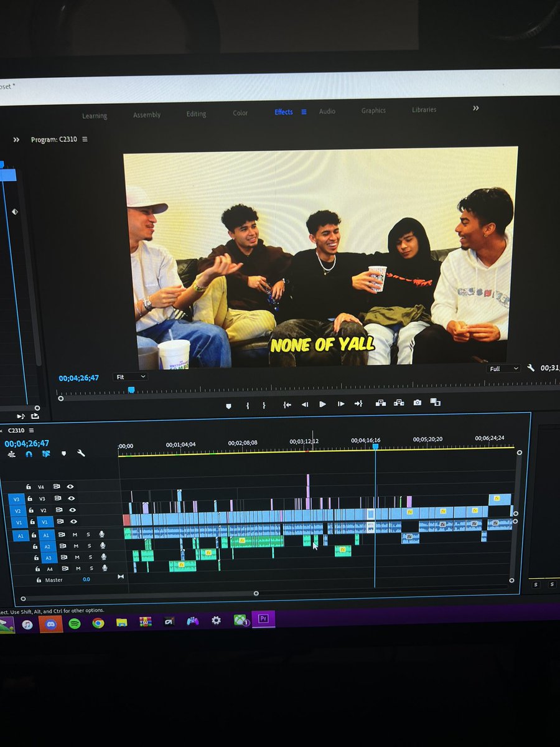Screen dimensions: 560x747
Task: Click the Lift button in Program monitor
Action: 380,403
